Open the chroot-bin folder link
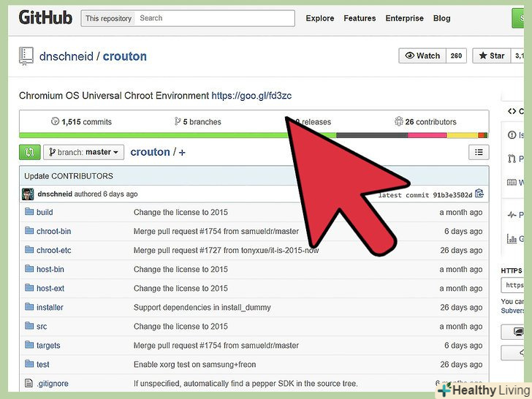 click(x=54, y=231)
